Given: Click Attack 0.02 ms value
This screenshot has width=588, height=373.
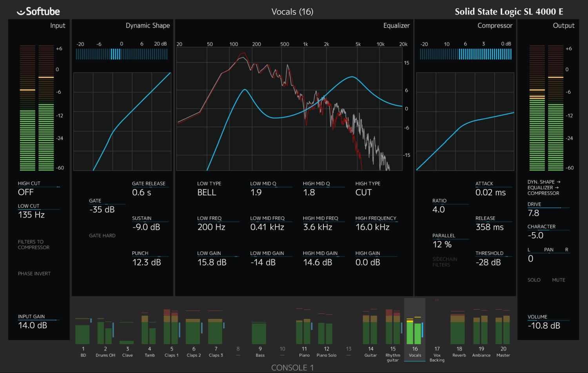Looking at the screenshot, I should click(490, 193).
